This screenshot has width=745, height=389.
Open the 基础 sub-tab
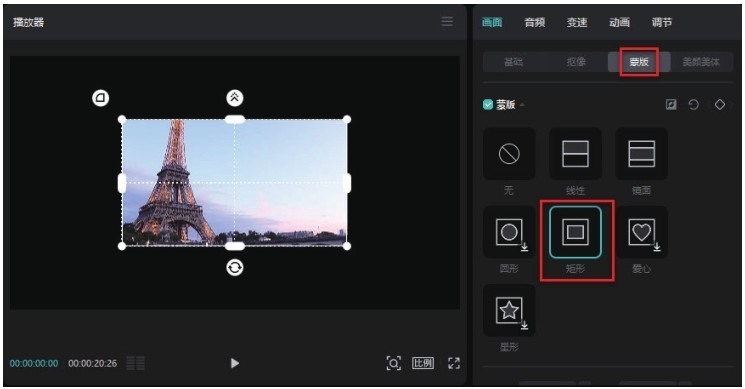514,62
